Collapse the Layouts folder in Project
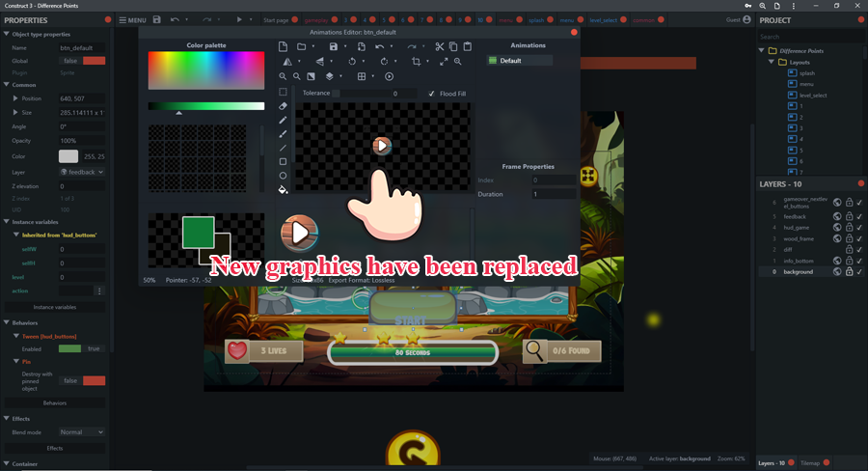The width and height of the screenshot is (868, 471). [x=771, y=62]
